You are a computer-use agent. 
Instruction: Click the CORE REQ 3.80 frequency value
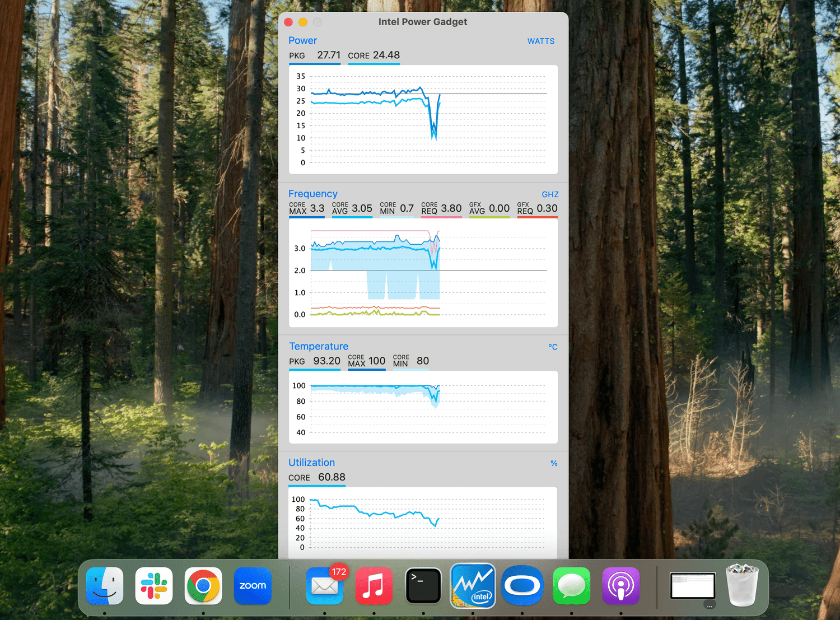(x=451, y=208)
